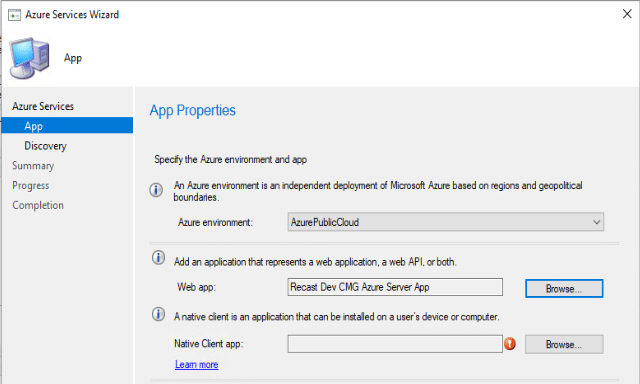Click the computer App icon in header
The width and height of the screenshot is (640, 384).
[x=30, y=58]
